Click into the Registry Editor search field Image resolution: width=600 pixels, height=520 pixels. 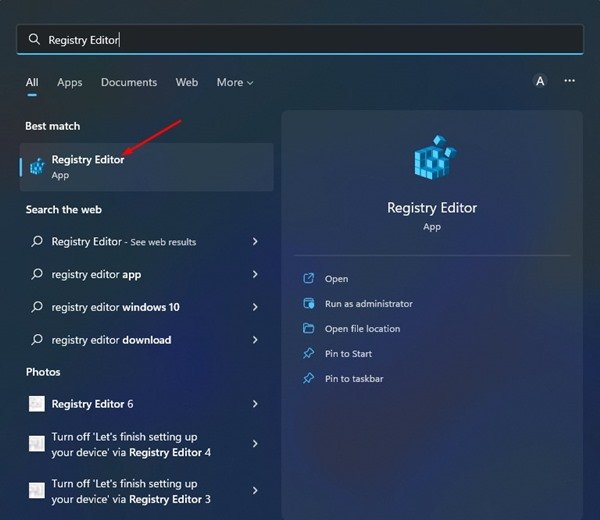pyautogui.click(x=300, y=39)
